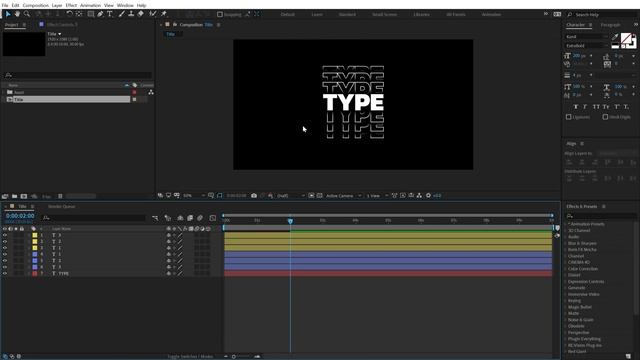Viewport: 640px width, 360px height.
Task: Select the Hand tool
Action: coord(17,14)
